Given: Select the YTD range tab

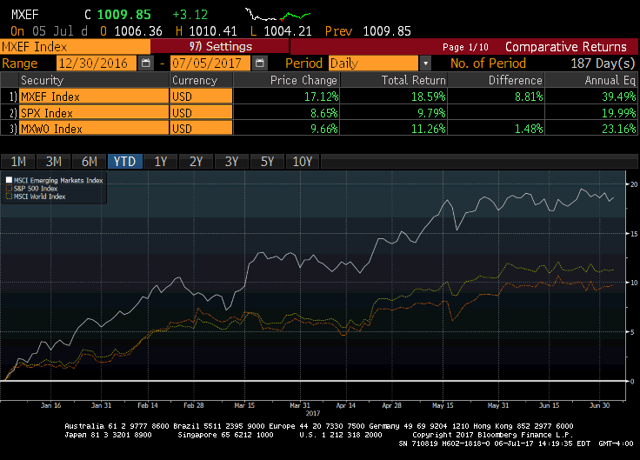Looking at the screenshot, I should [125, 162].
